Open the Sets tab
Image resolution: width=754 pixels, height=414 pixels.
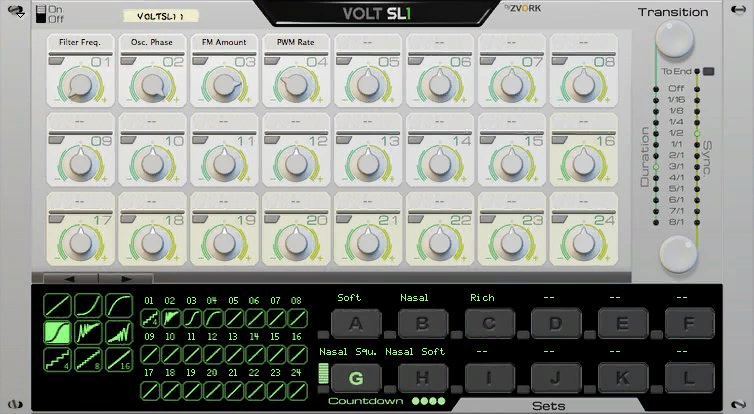pyautogui.click(x=548, y=406)
